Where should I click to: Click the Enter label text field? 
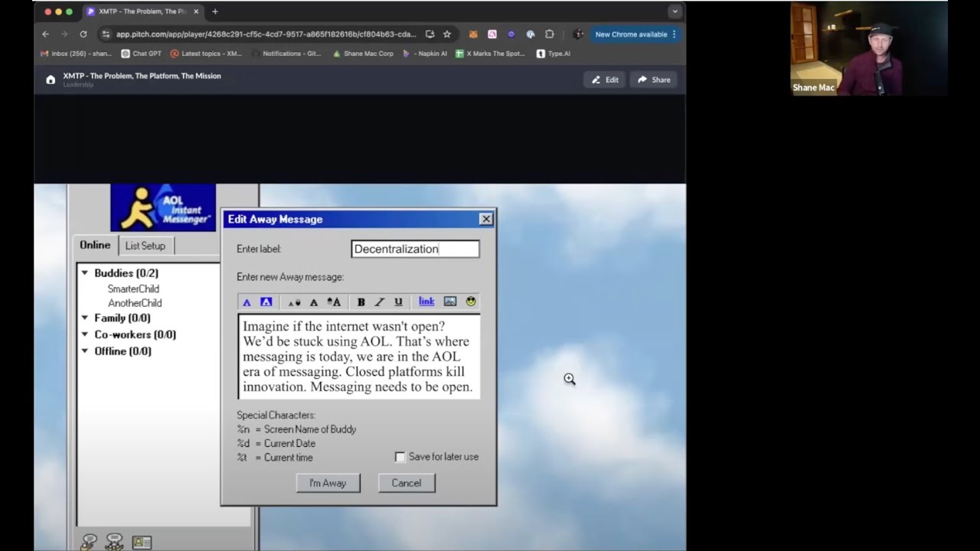pos(415,249)
